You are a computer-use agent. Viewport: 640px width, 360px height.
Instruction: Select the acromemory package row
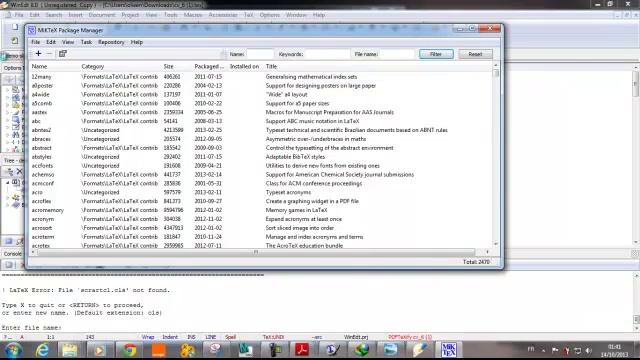coord(261,210)
